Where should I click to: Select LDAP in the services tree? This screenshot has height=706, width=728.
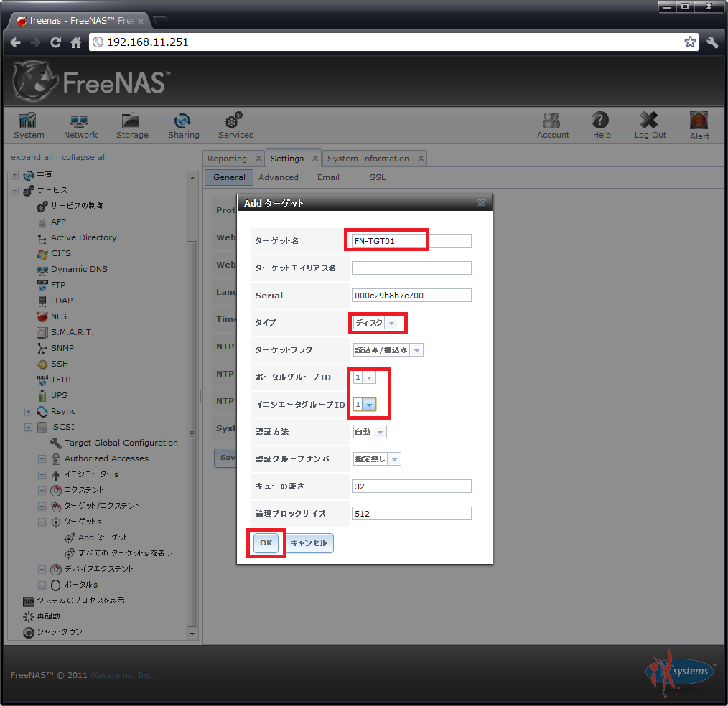(x=62, y=301)
